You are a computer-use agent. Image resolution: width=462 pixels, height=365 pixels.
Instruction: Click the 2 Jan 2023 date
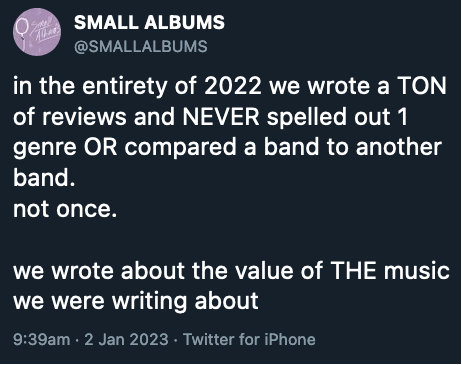coord(126,340)
